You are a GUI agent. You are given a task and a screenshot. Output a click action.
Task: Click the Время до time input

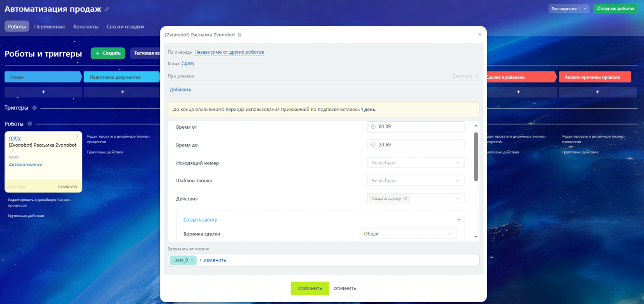click(x=416, y=145)
